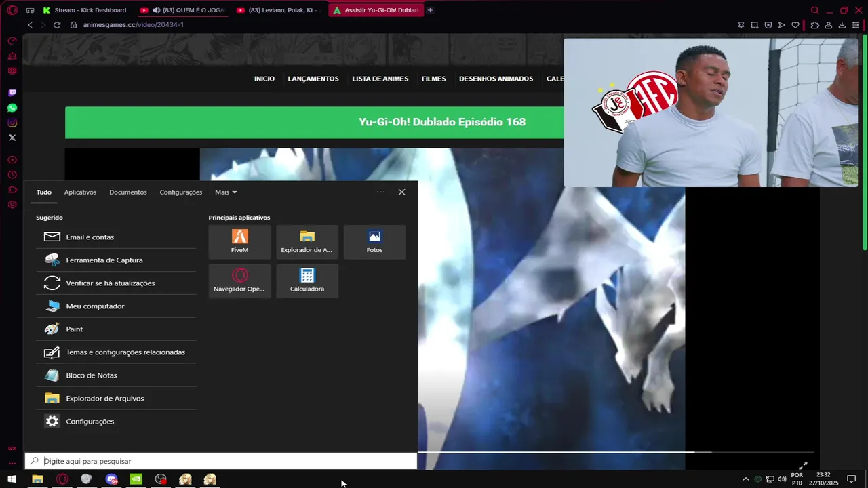Open Fotos app tile

coord(375,242)
